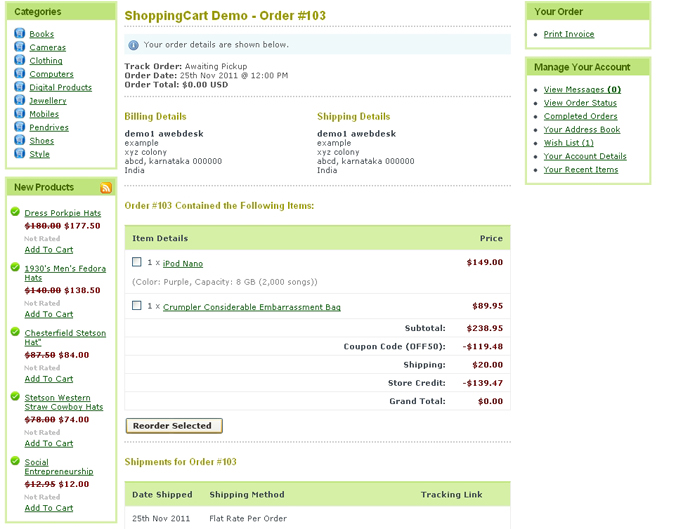Click the Mobiles category icon
The width and height of the screenshot is (676, 529).
pyautogui.click(x=20, y=114)
